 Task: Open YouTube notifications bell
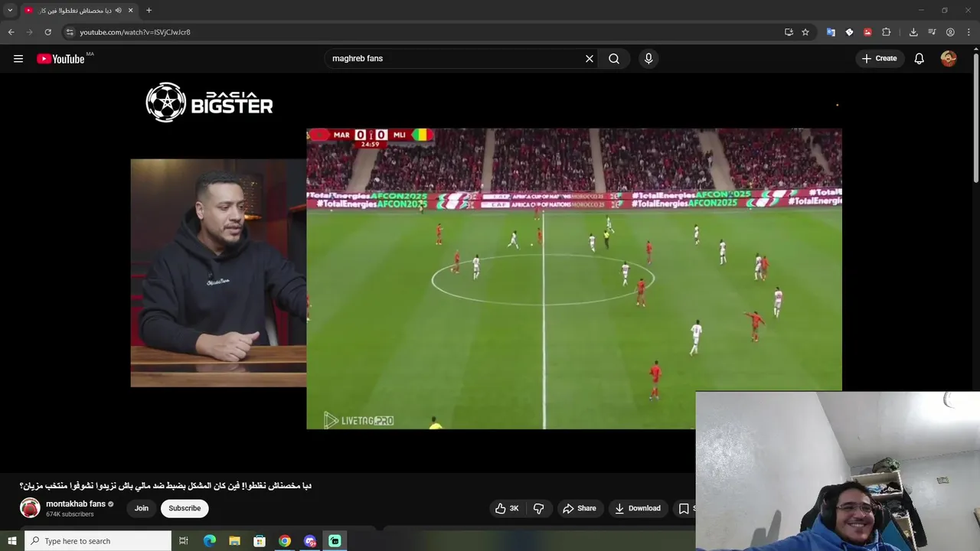click(x=920, y=59)
